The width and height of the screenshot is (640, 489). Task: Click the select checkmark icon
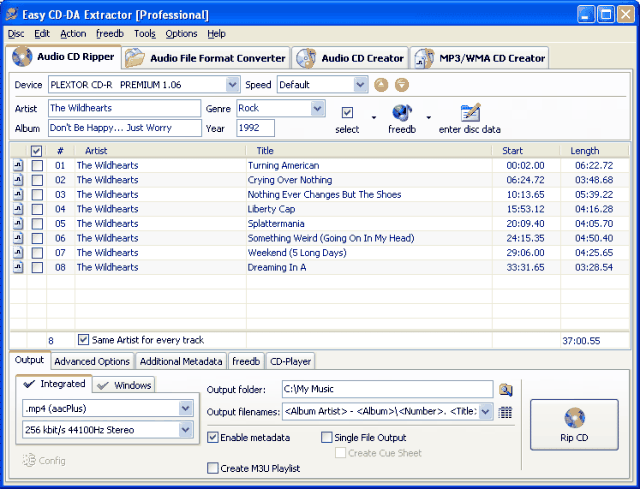click(347, 113)
